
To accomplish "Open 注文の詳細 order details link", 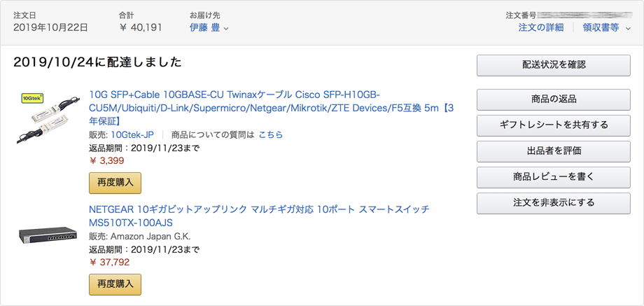I will (540, 27).
